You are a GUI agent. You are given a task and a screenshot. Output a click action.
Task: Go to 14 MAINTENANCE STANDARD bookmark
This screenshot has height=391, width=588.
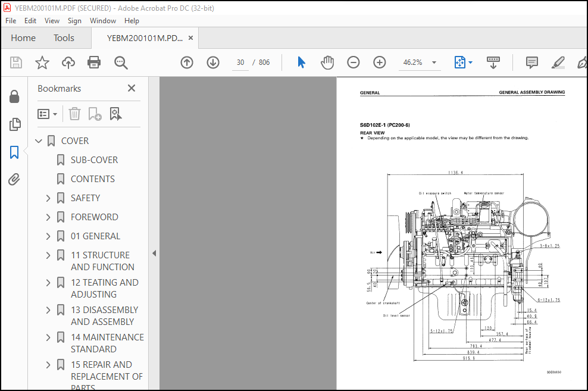click(107, 343)
